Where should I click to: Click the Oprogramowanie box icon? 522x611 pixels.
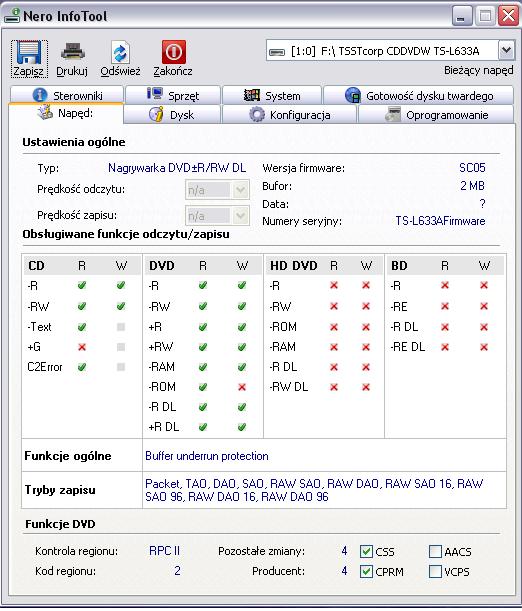pyautogui.click(x=393, y=115)
